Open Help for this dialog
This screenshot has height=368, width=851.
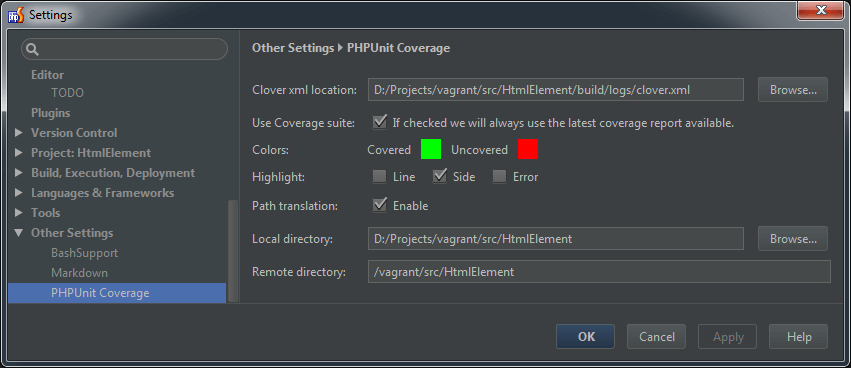pos(798,337)
